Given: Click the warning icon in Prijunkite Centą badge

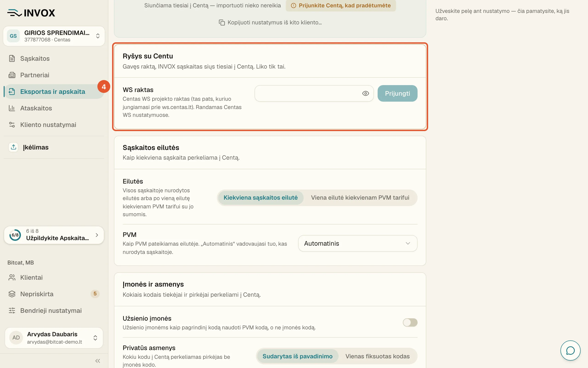Looking at the screenshot, I should click(x=294, y=5).
